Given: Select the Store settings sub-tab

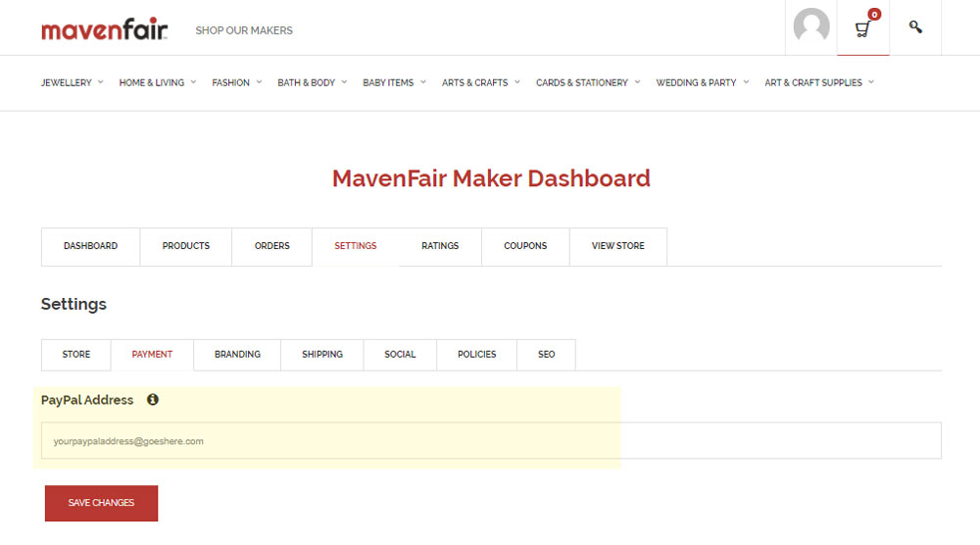Looking at the screenshot, I should pos(76,355).
